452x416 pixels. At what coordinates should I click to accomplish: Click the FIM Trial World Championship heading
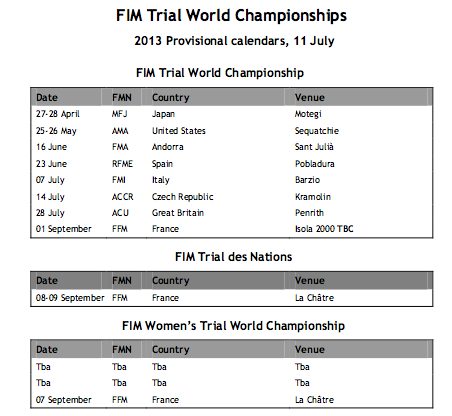click(220, 73)
